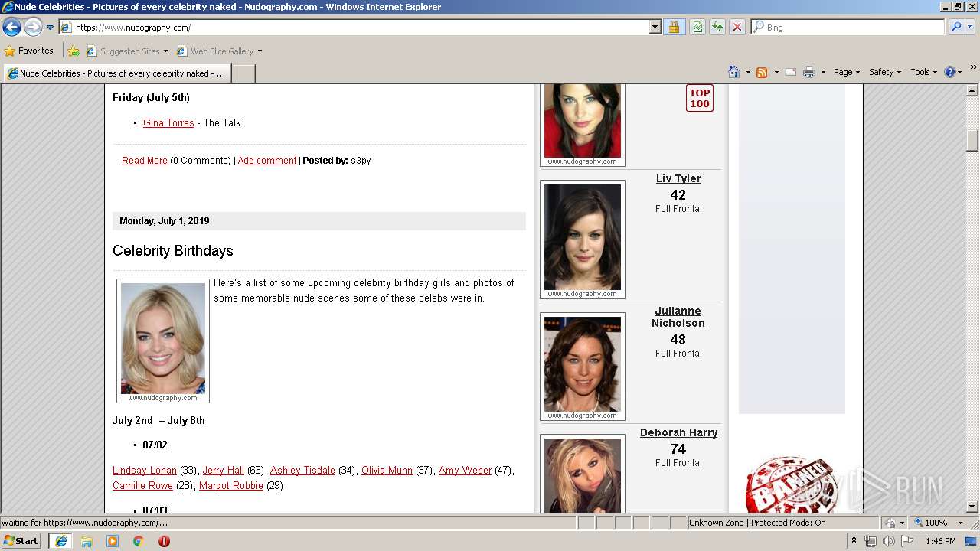This screenshot has height=551, width=980.
Task: Expand the Feeds dropdown arrow
Action: tap(776, 72)
